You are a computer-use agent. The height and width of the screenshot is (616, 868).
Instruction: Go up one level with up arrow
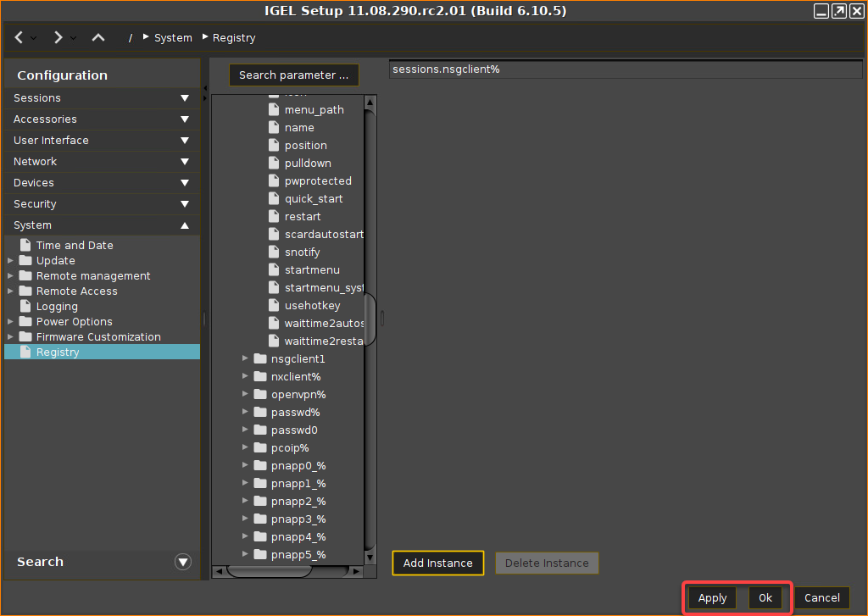click(98, 37)
